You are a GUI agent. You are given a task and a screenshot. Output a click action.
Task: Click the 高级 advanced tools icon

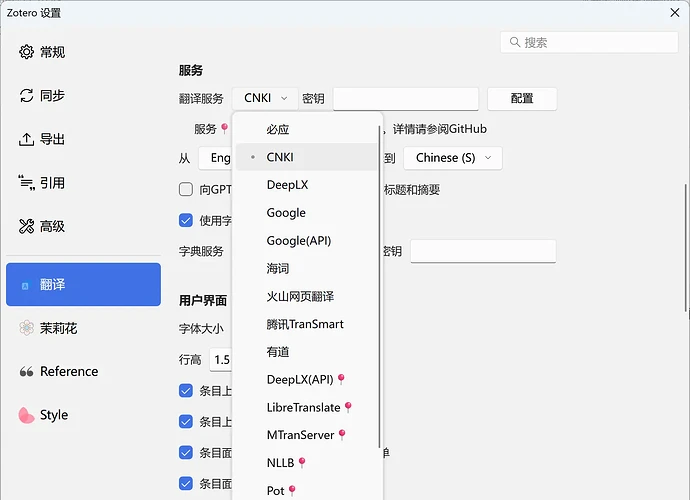pyautogui.click(x=26, y=226)
